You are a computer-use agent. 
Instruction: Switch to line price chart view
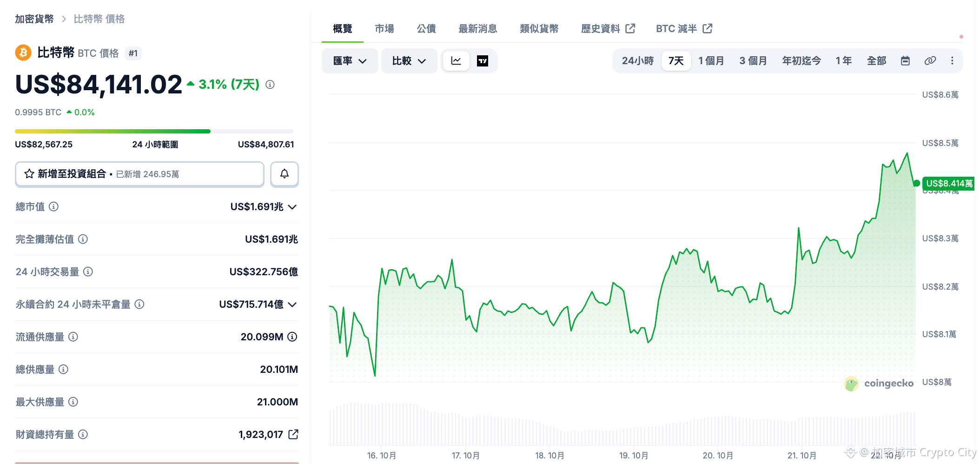point(456,61)
